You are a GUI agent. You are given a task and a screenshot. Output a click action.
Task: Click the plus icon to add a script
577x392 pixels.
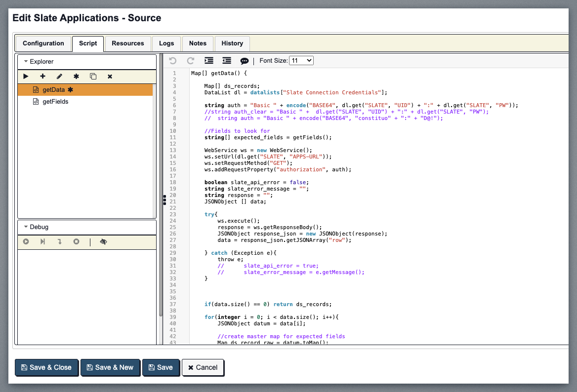tap(42, 77)
